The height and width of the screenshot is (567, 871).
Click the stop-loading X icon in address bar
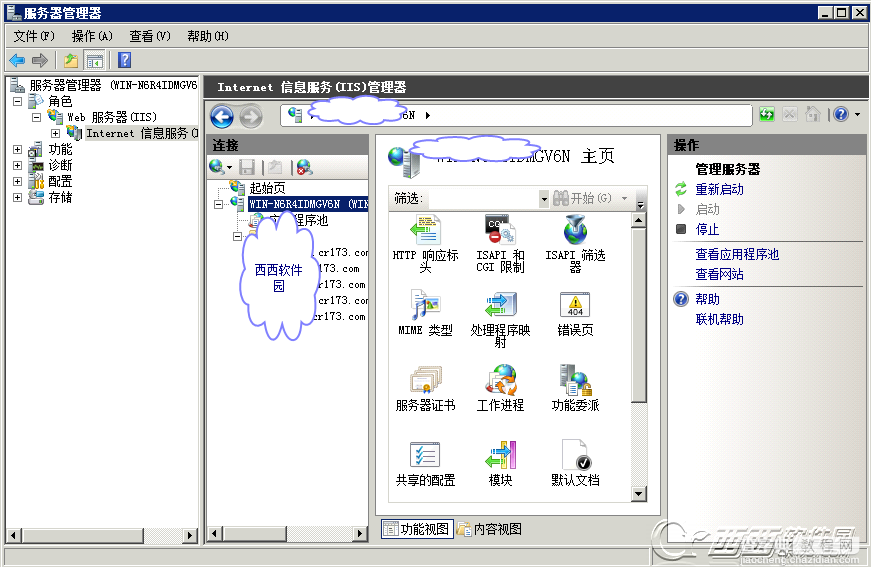coord(789,114)
